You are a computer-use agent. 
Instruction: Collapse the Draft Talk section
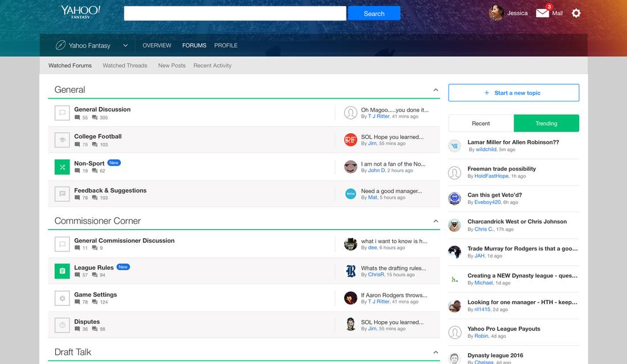[x=435, y=353]
